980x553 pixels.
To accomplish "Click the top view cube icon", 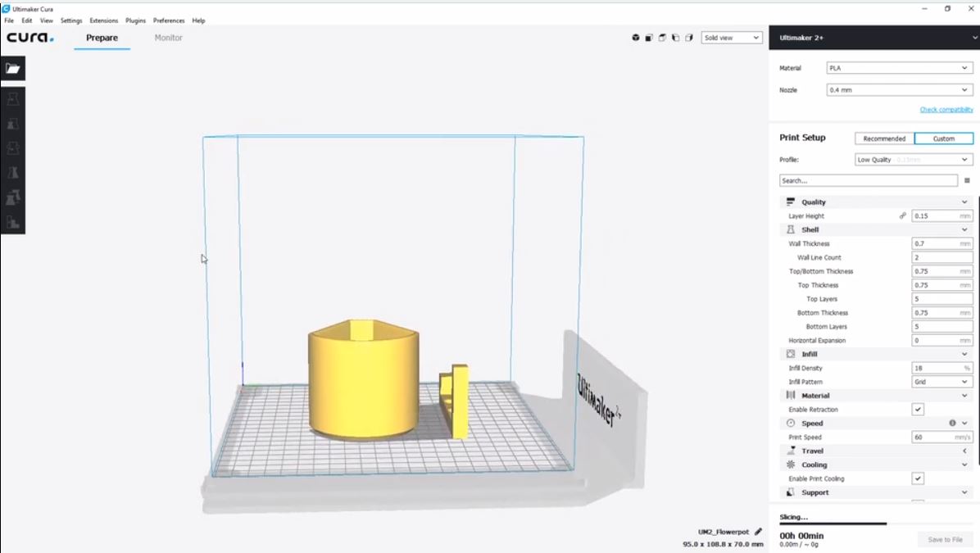I will point(662,38).
